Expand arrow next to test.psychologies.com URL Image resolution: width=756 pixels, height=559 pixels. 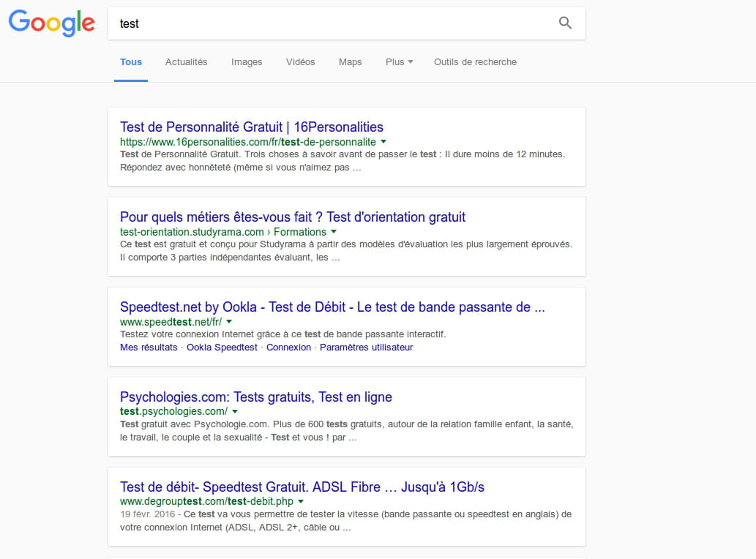(x=235, y=411)
